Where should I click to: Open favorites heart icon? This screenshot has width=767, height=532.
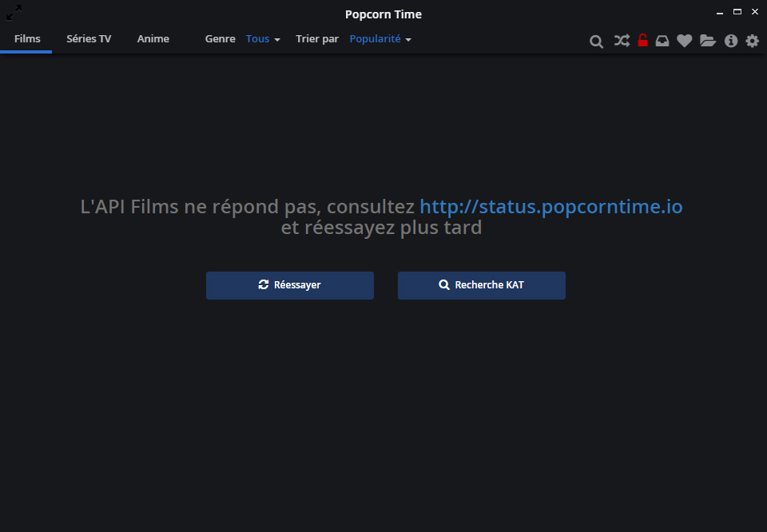[x=685, y=41]
